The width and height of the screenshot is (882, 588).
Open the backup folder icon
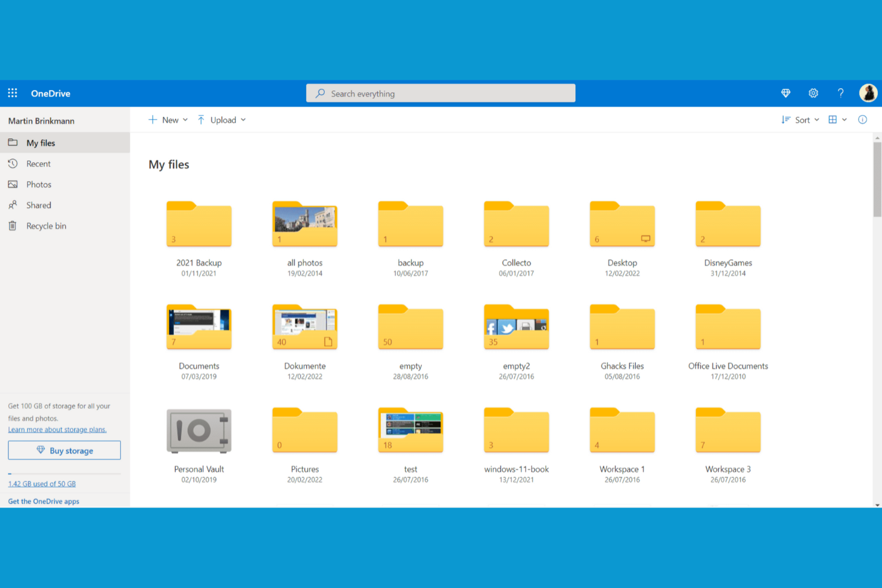pyautogui.click(x=411, y=224)
